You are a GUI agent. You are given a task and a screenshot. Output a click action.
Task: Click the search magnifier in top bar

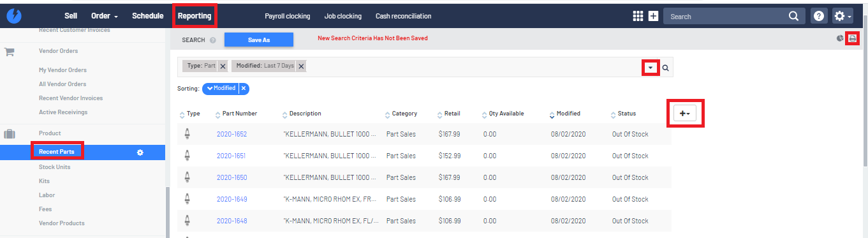(793, 17)
